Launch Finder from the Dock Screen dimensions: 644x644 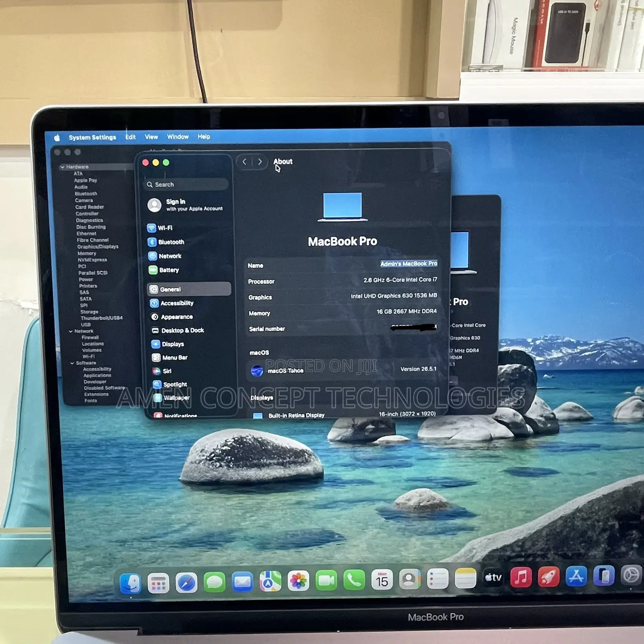[x=130, y=583]
